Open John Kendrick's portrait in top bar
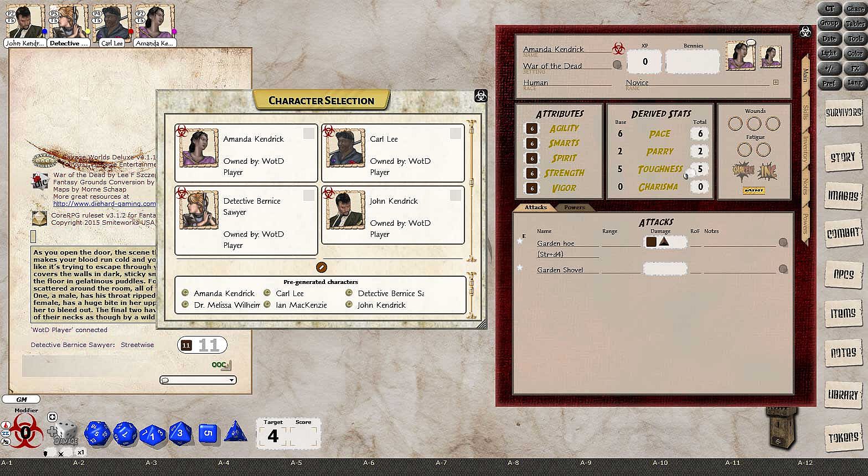Viewport: 868px width, 476px height. (25, 23)
